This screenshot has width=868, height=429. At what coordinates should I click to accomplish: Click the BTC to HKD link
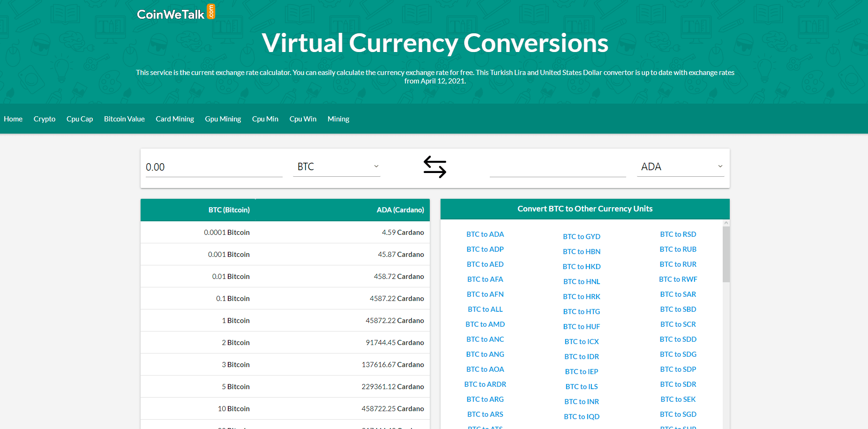(x=581, y=266)
